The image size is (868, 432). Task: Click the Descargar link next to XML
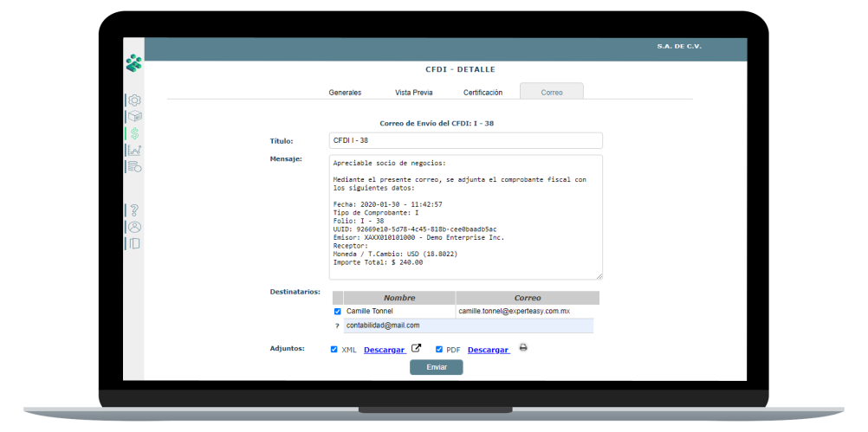coord(384,350)
